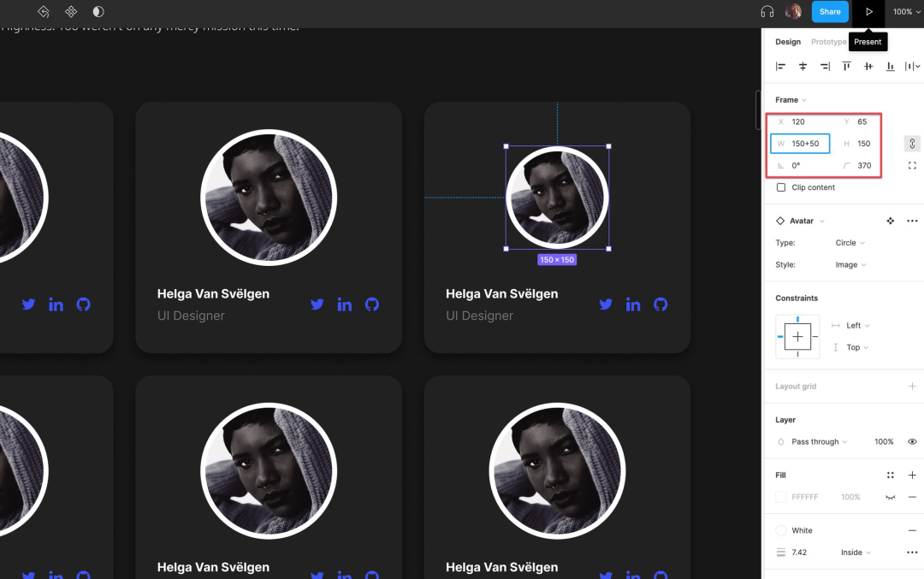Remove the White stroke with minus icon

pyautogui.click(x=912, y=531)
